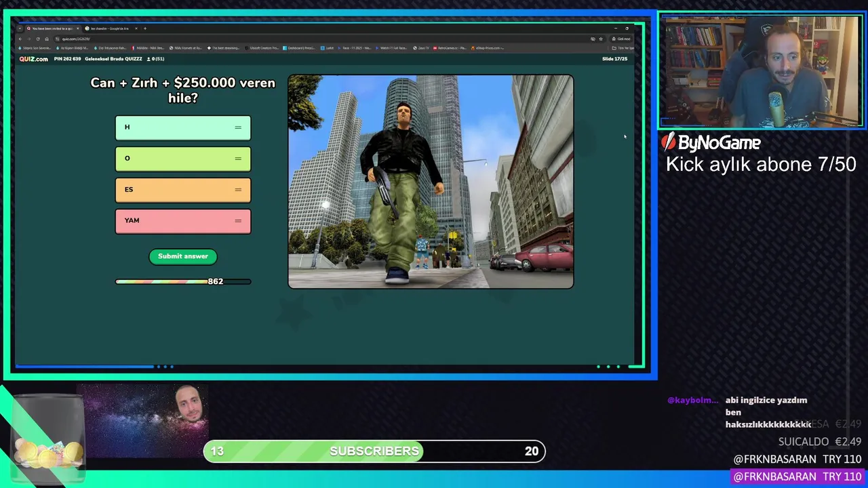Click the third-party cookies eye icon
This screenshot has height=488, width=868.
point(593,39)
